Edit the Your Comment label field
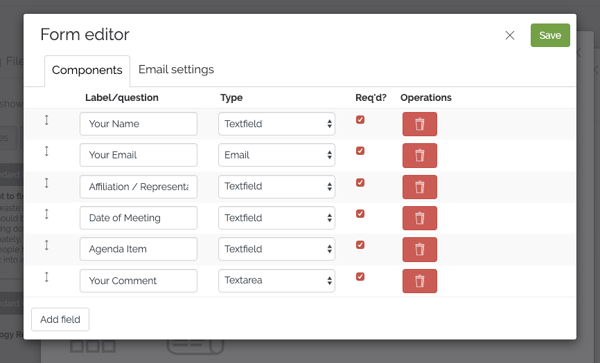600x363 pixels. tap(139, 281)
